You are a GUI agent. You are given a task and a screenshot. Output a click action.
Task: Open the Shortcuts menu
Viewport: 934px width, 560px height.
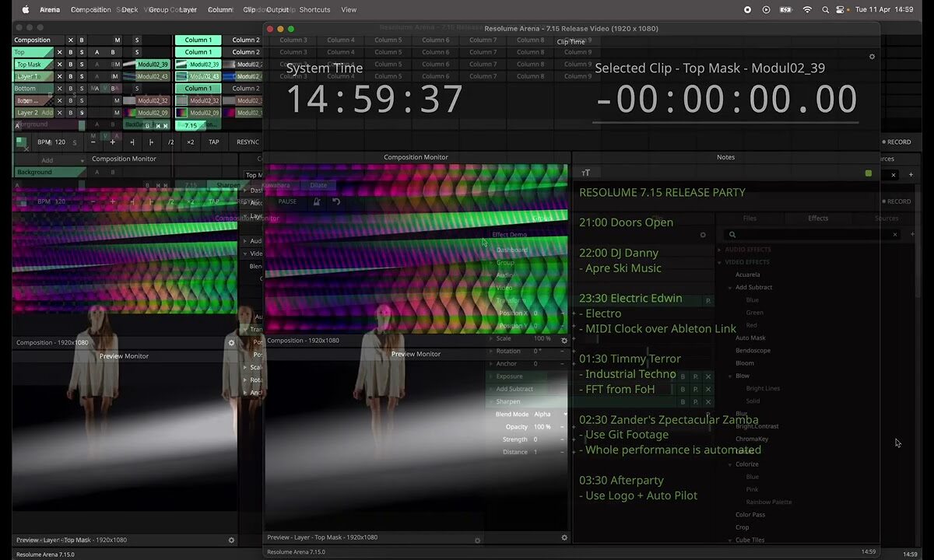tap(314, 10)
